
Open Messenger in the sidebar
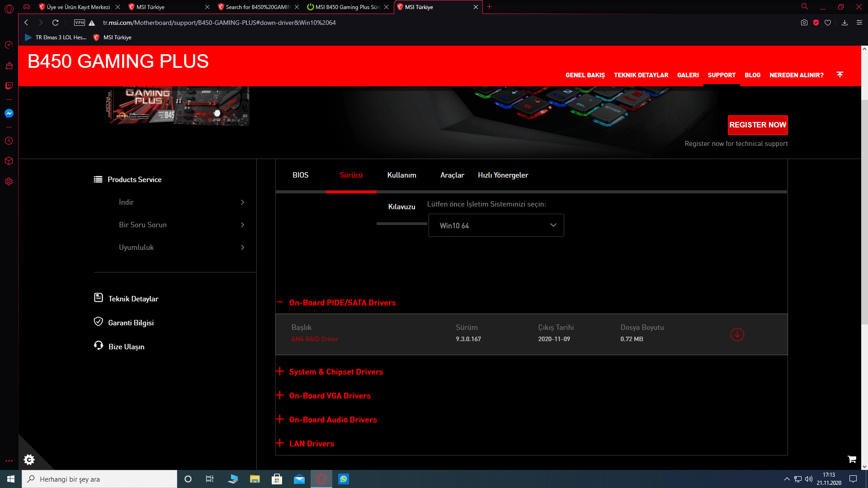point(9,113)
